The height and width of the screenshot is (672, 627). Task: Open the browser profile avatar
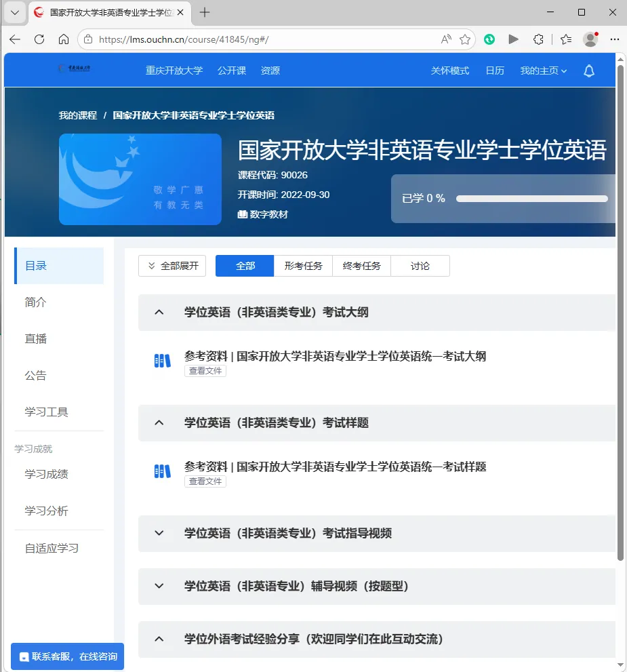(x=590, y=39)
